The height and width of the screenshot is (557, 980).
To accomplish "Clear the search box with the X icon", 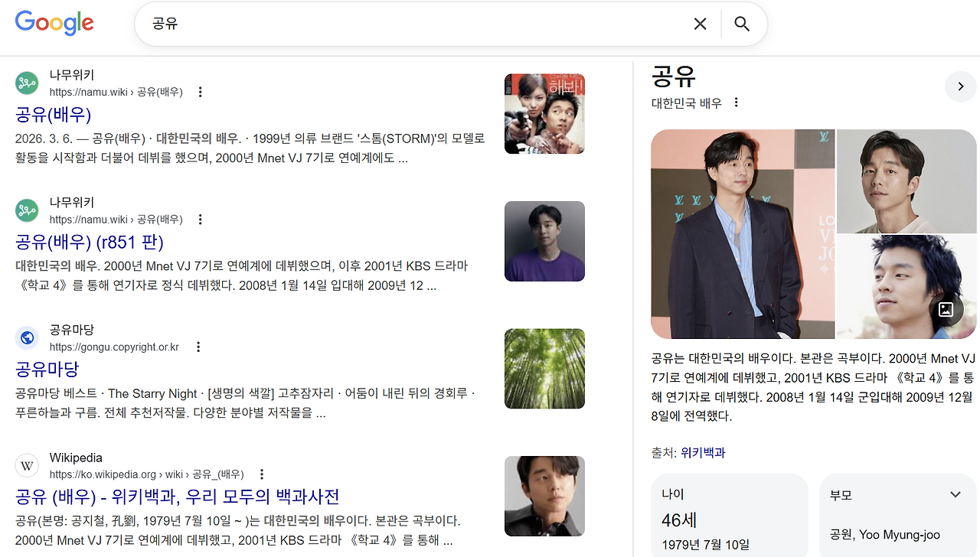I will coord(700,24).
